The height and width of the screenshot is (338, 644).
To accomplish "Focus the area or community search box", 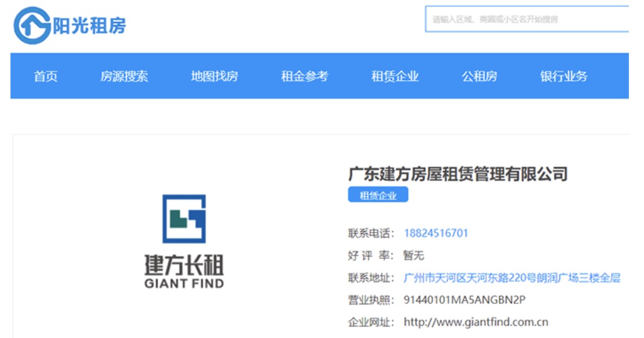I will click(x=527, y=20).
